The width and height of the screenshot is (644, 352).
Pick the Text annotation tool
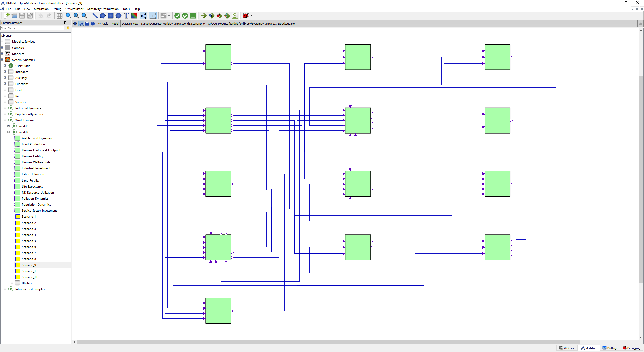pyautogui.click(x=126, y=16)
